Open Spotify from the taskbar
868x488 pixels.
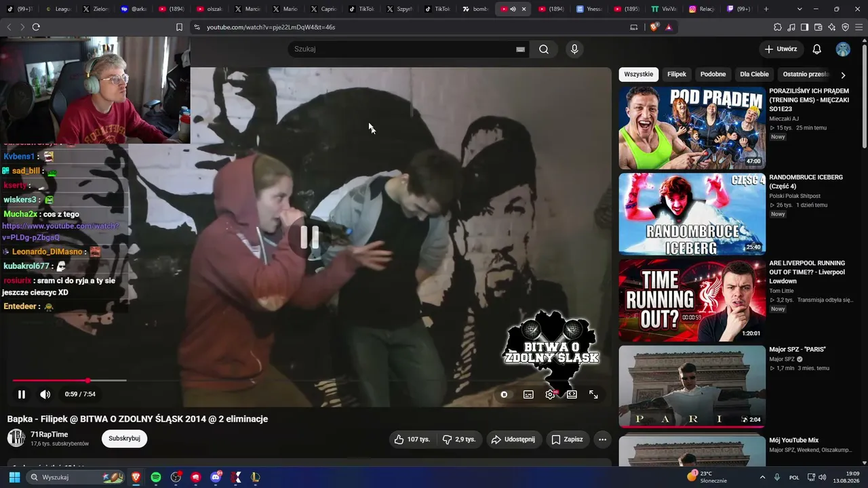point(155,477)
